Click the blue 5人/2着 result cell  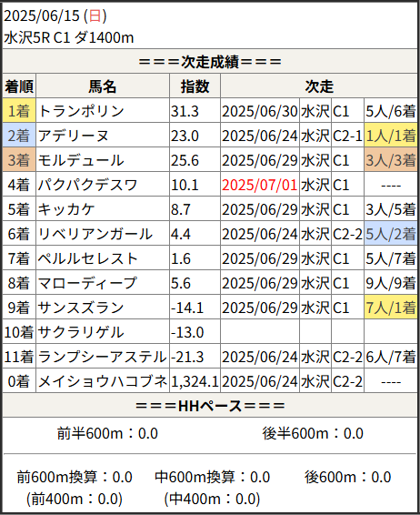391,234
